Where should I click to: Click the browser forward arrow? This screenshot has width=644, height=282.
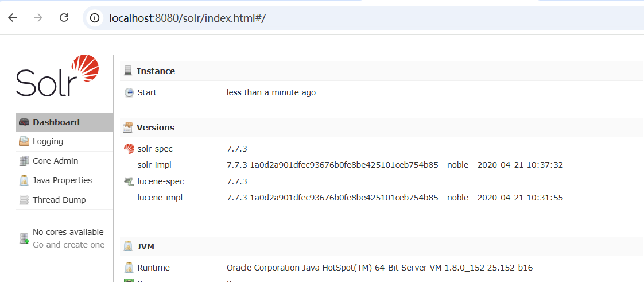(38, 18)
